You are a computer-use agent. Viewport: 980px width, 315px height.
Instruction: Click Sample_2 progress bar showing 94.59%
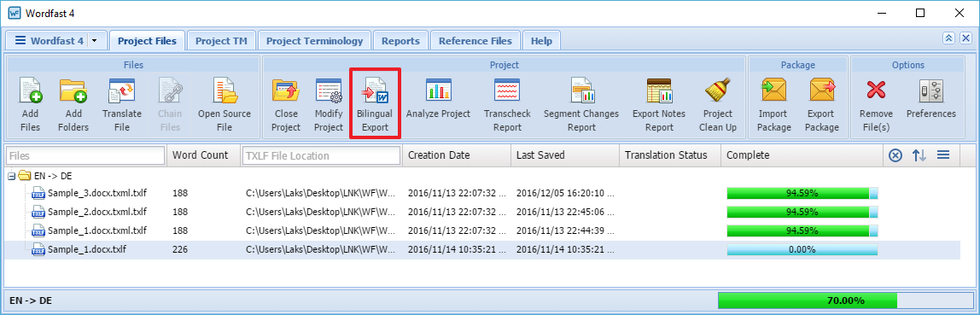[x=802, y=212]
